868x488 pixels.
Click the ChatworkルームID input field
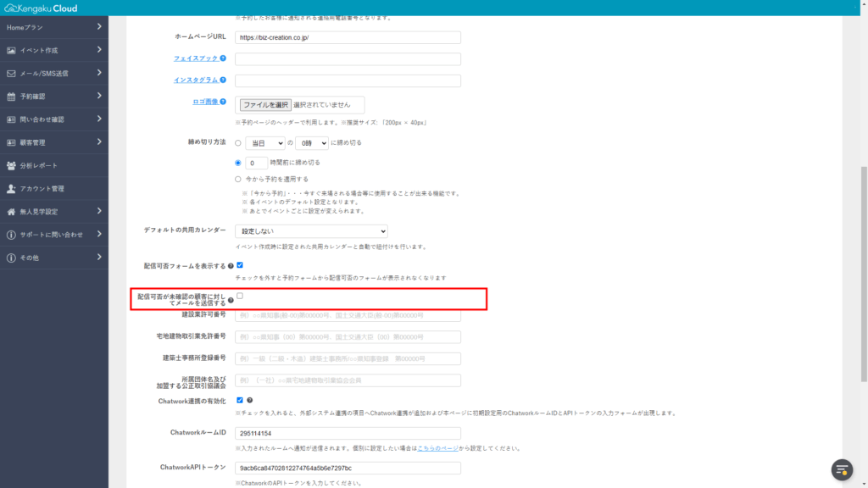[348, 432]
